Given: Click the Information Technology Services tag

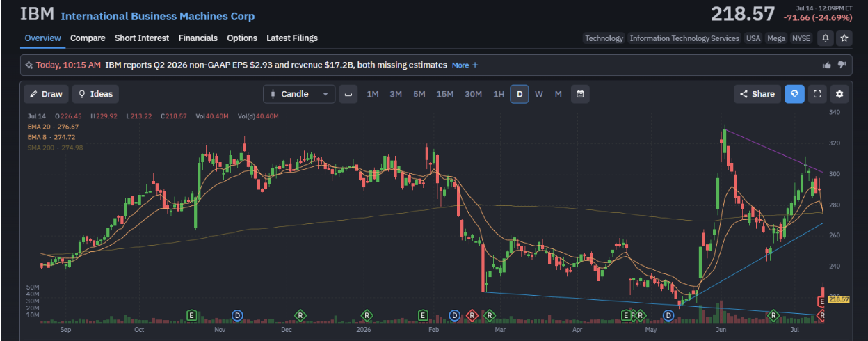Looking at the screenshot, I should pyautogui.click(x=684, y=38).
